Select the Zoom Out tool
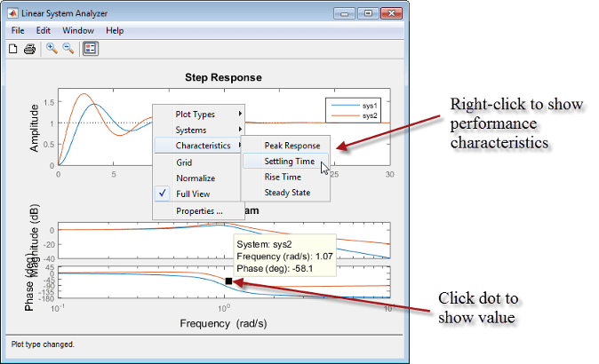 68,49
